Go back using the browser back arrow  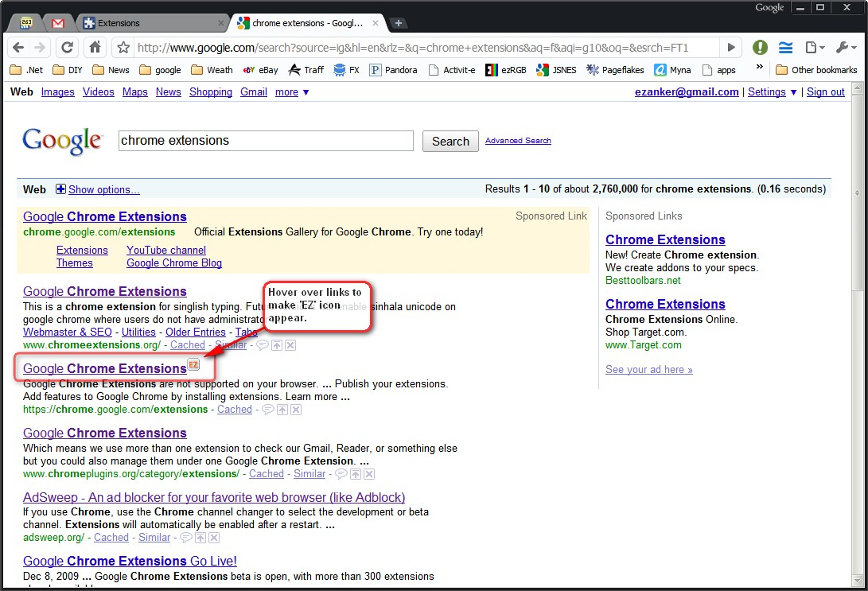(18, 48)
